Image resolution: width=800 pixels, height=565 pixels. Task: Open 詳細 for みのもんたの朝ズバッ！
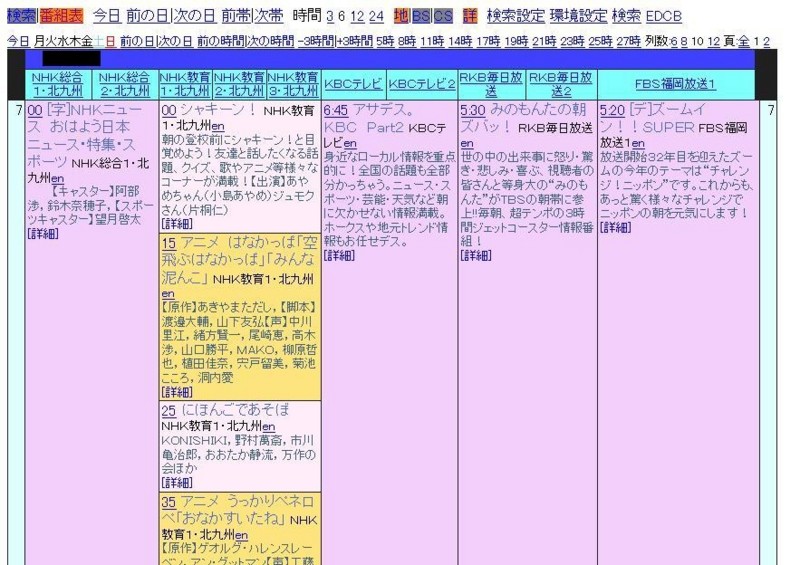(476, 255)
